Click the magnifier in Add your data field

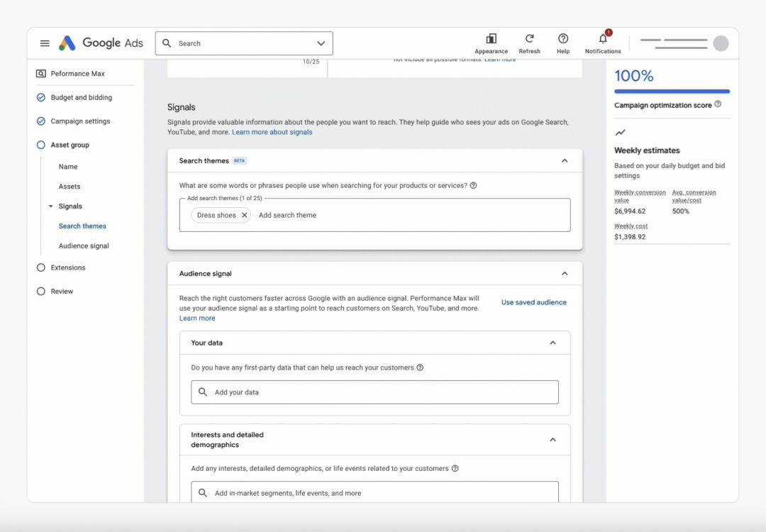tap(203, 392)
